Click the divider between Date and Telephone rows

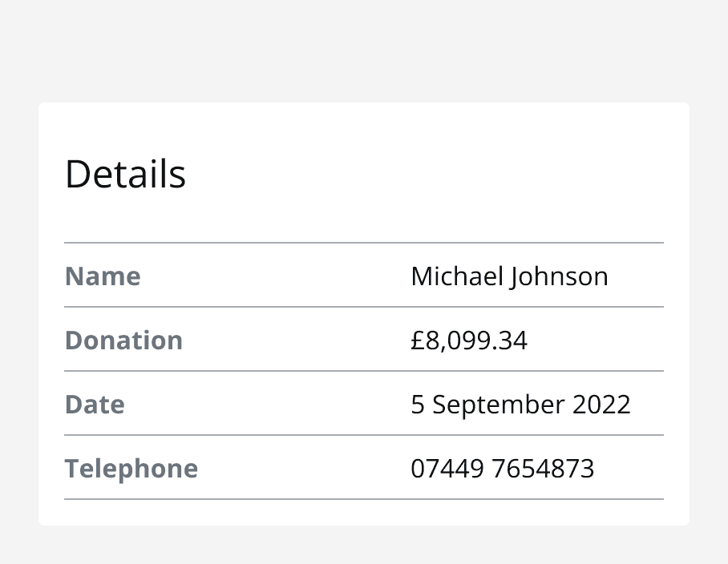(364, 435)
